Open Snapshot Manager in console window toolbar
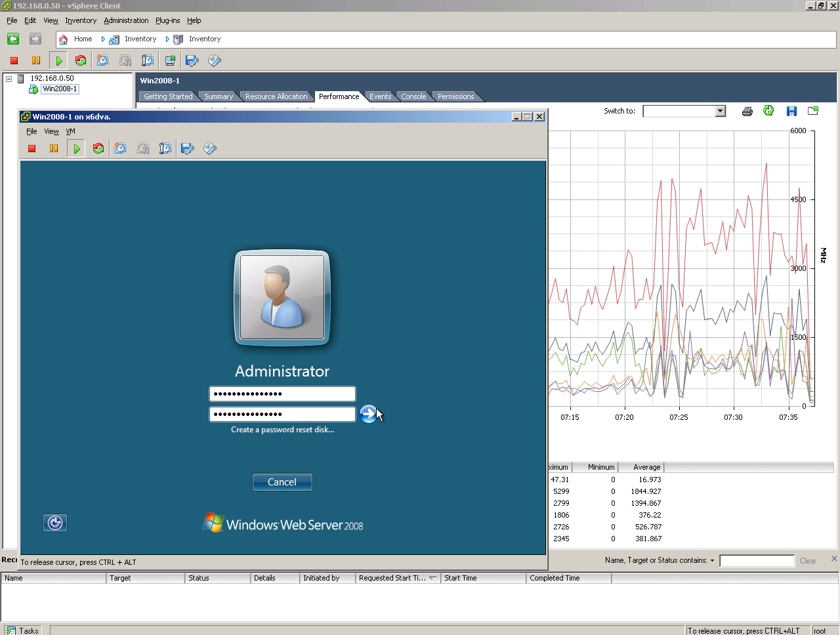The image size is (840, 635). 165,148
